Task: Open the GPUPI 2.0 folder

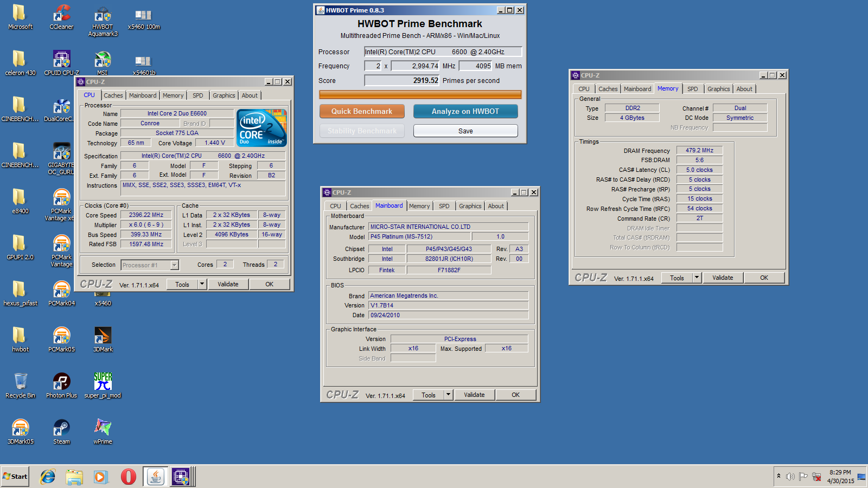Action: click(x=20, y=247)
